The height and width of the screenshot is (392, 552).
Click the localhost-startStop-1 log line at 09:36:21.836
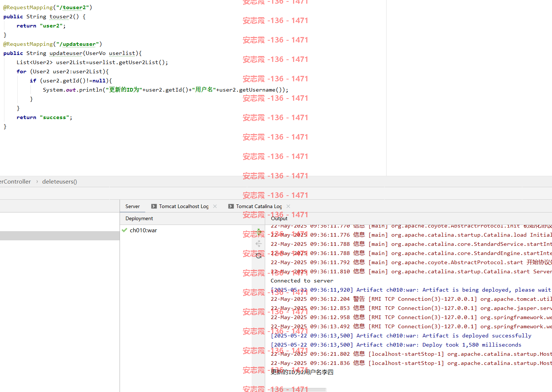[x=411, y=363]
